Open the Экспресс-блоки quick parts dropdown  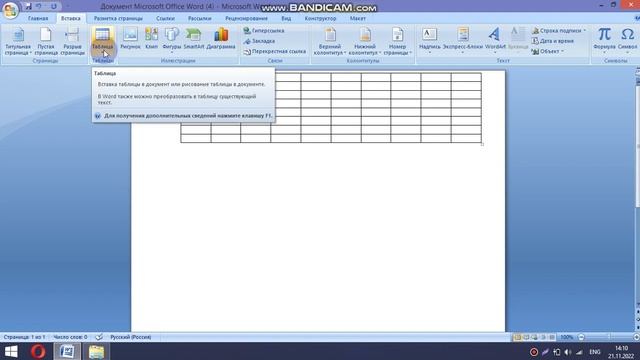(462, 41)
